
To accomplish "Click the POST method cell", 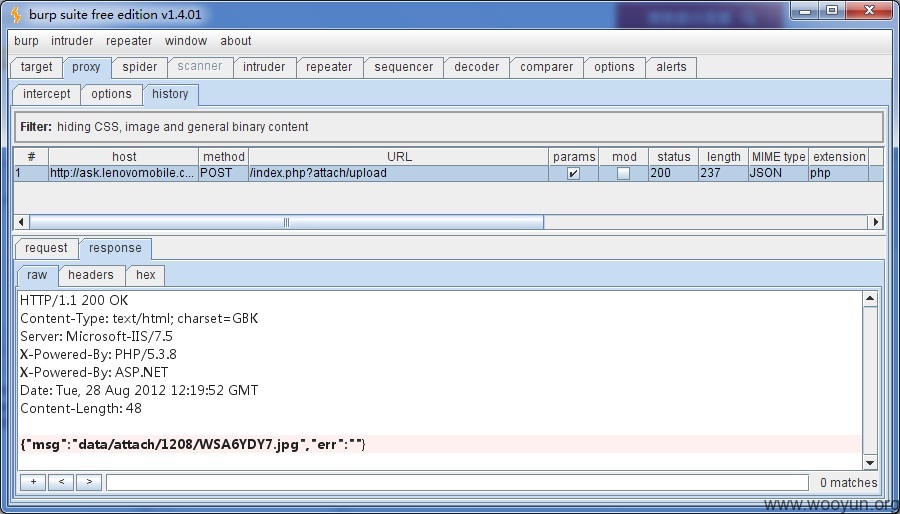I will tap(223, 173).
